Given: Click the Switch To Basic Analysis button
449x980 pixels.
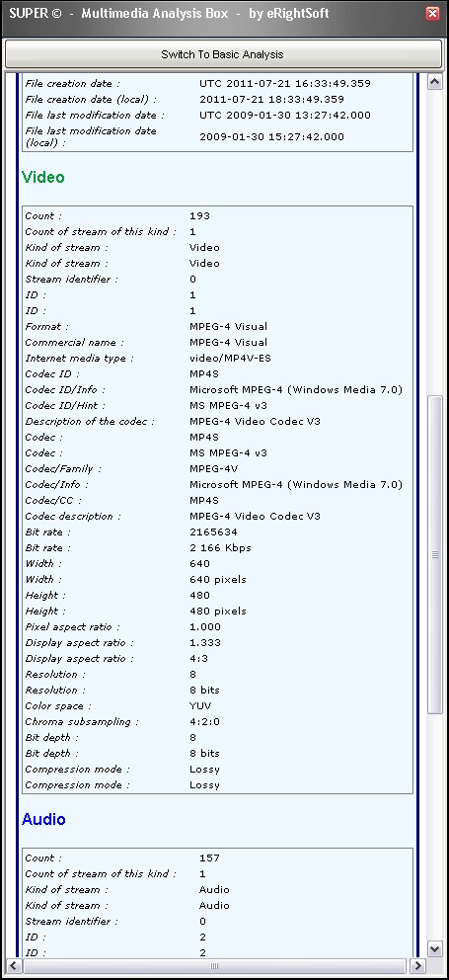Looking at the screenshot, I should coord(222,54).
